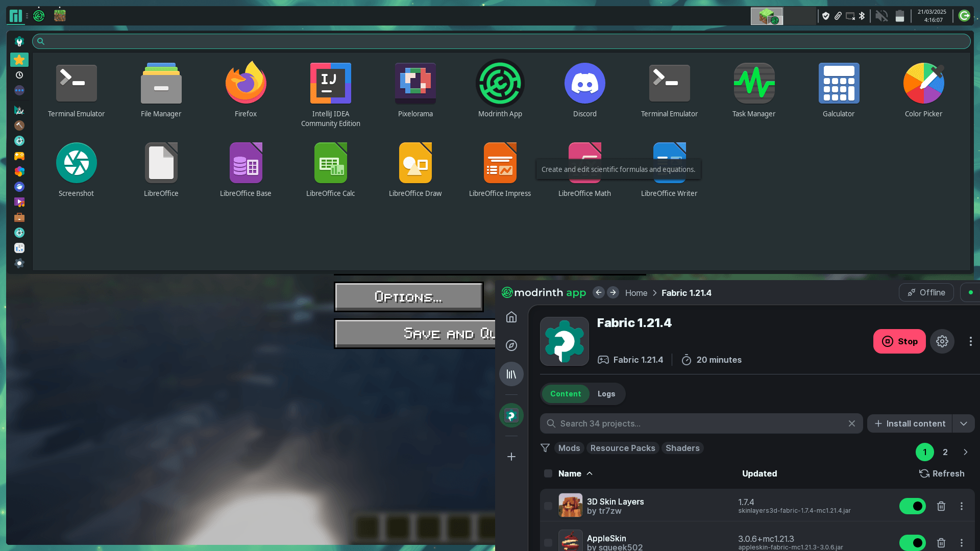Viewport: 980px width, 551px height.
Task: Open the Pixelorama application
Action: [x=415, y=84]
